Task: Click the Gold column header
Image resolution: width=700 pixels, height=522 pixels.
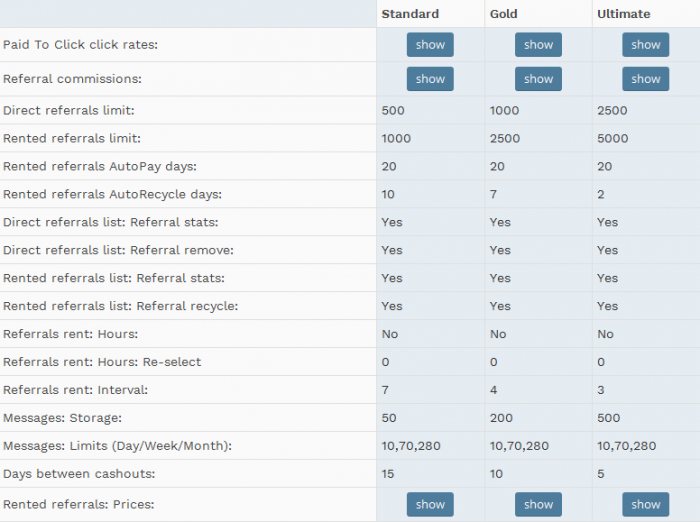Action: pyautogui.click(x=504, y=14)
